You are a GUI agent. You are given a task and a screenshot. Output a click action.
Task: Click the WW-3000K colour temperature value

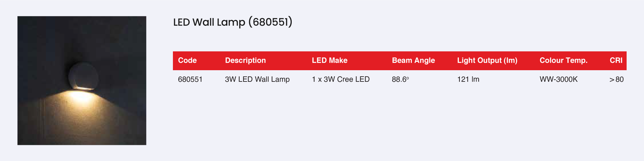[559, 80]
